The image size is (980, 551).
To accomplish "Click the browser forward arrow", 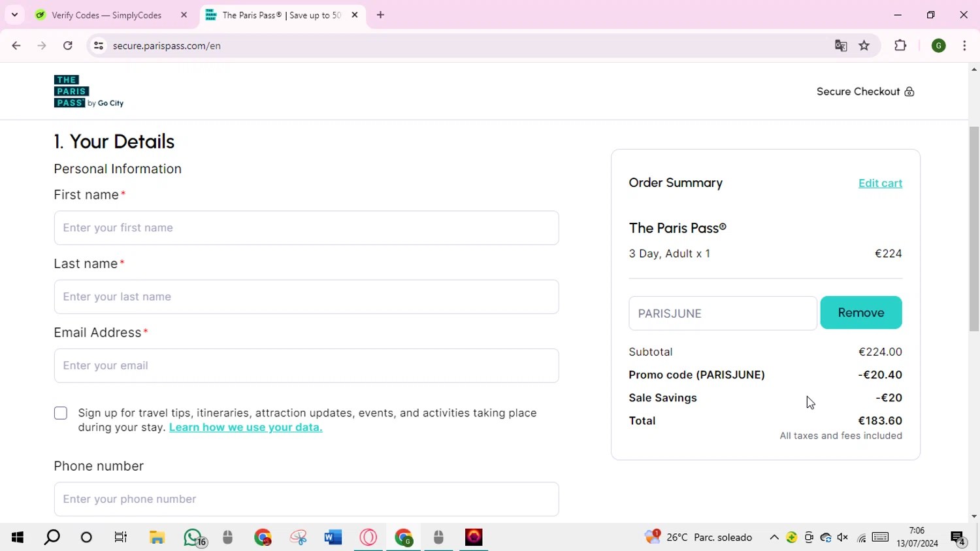I will coord(42,46).
